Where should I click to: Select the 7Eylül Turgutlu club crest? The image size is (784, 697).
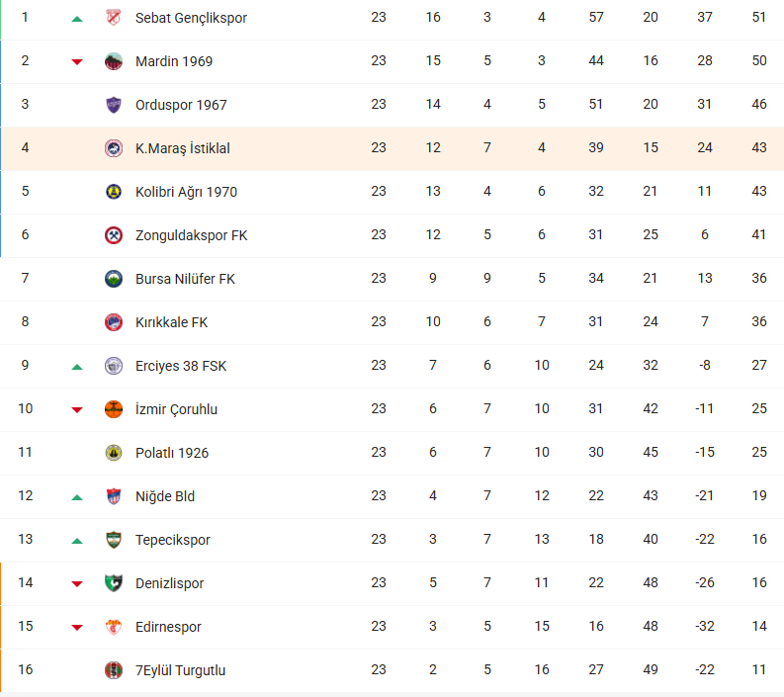[x=114, y=670]
